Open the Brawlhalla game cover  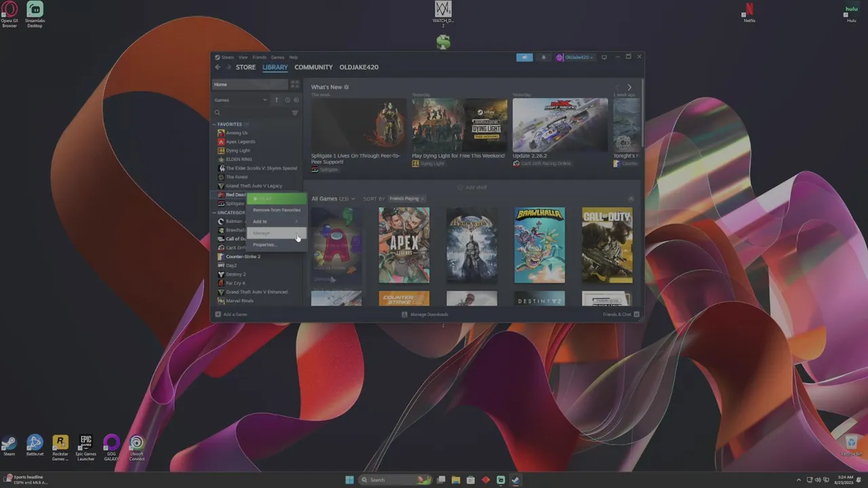point(539,245)
